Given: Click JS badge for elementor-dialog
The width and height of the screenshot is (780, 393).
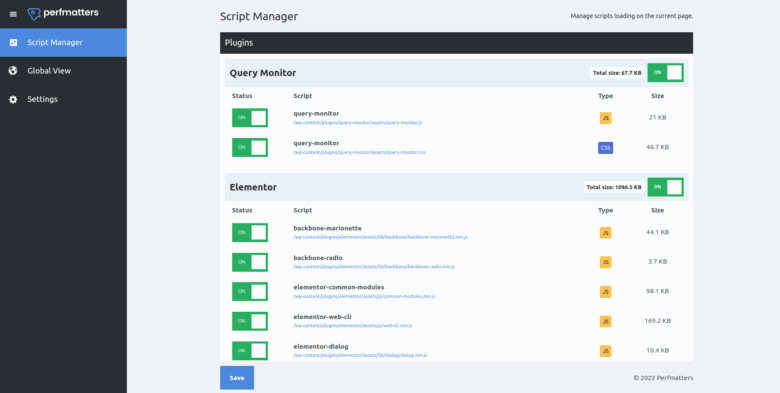Looking at the screenshot, I should (x=605, y=351).
